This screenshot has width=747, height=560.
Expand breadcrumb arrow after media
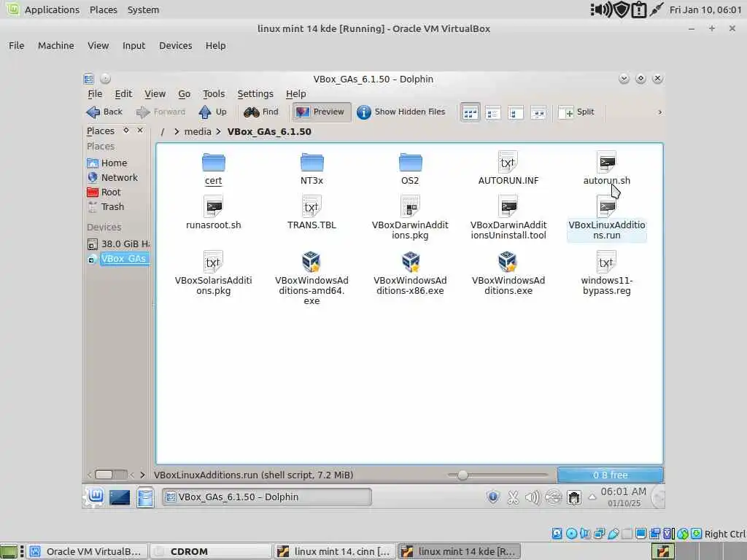point(218,132)
